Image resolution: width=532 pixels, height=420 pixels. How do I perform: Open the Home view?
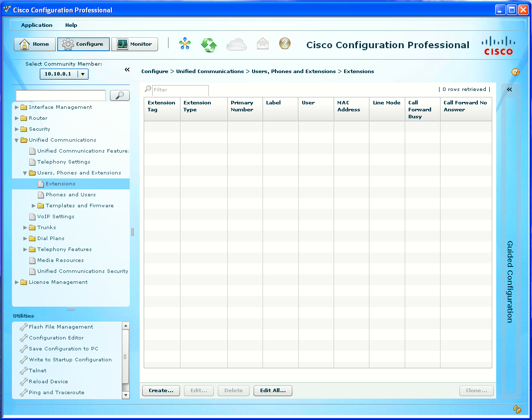pos(35,44)
